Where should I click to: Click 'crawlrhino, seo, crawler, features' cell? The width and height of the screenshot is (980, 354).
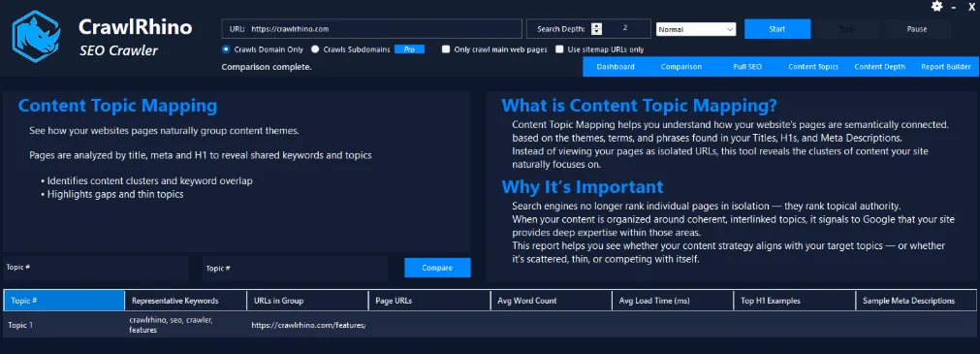[185, 325]
